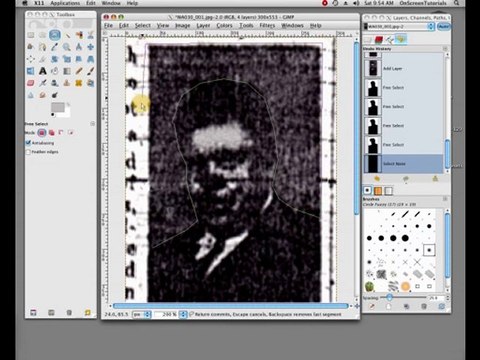Select the Foreground Select tool
The width and height of the screenshot is (480, 360).
pyautogui.click(x=31, y=47)
